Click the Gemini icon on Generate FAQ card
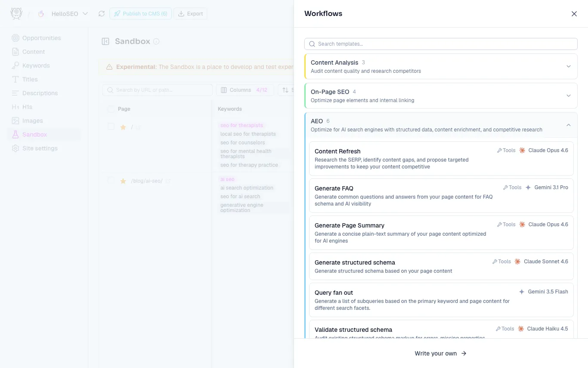 [x=528, y=187]
